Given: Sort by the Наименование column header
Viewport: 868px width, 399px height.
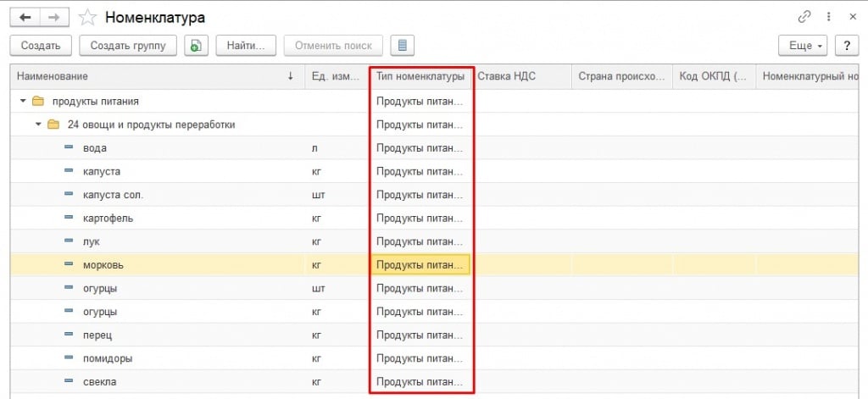Looking at the screenshot, I should [x=153, y=77].
